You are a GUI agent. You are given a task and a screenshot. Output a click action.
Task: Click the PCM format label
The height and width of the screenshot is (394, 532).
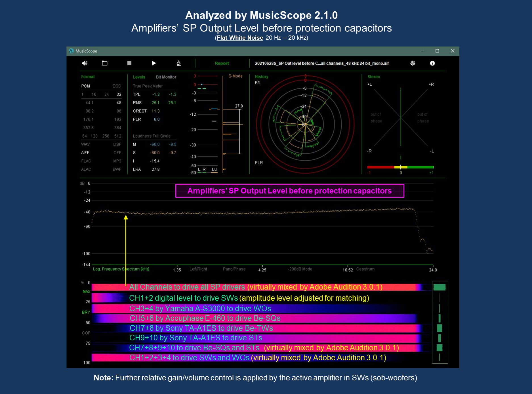[85, 86]
